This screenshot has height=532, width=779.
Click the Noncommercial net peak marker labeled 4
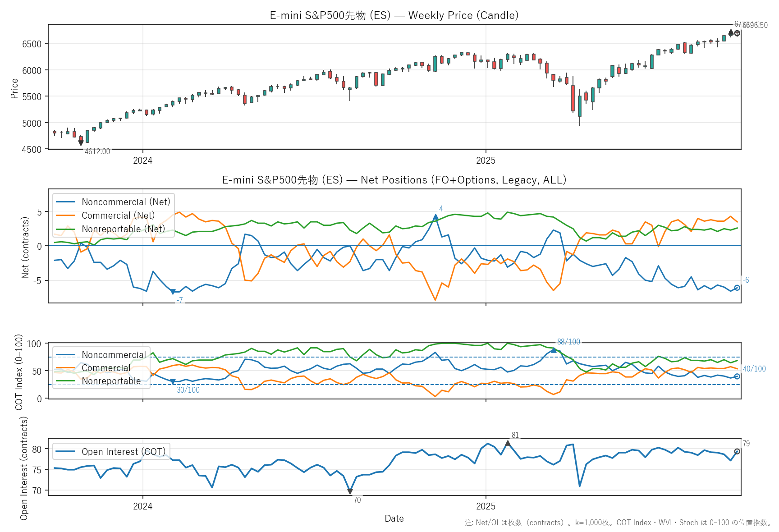(435, 217)
